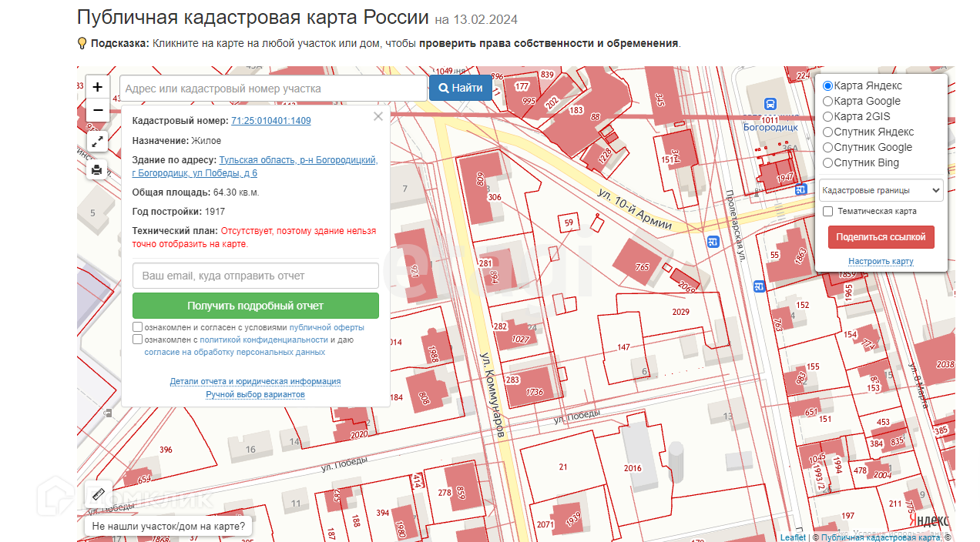Open cadastral number 71:25:010401:1409 link
The image size is (980, 542).
point(271,121)
